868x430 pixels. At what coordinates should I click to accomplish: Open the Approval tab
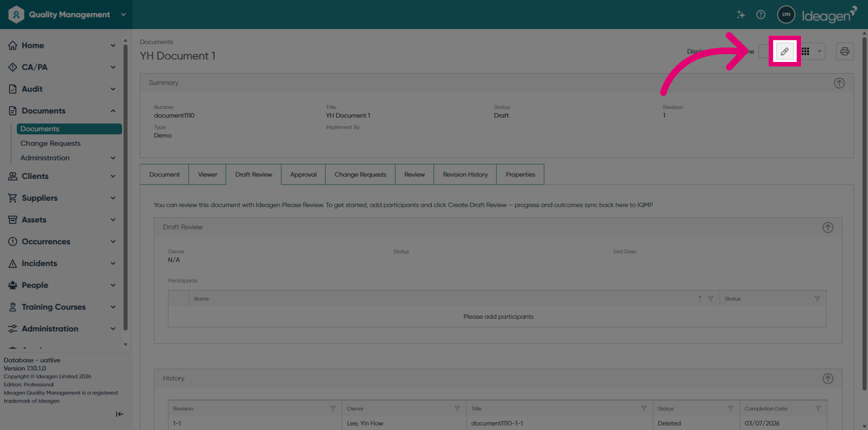tap(303, 175)
